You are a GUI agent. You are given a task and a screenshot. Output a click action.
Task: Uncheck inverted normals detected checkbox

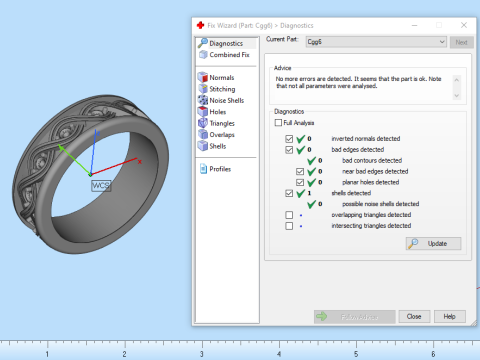pyautogui.click(x=289, y=139)
